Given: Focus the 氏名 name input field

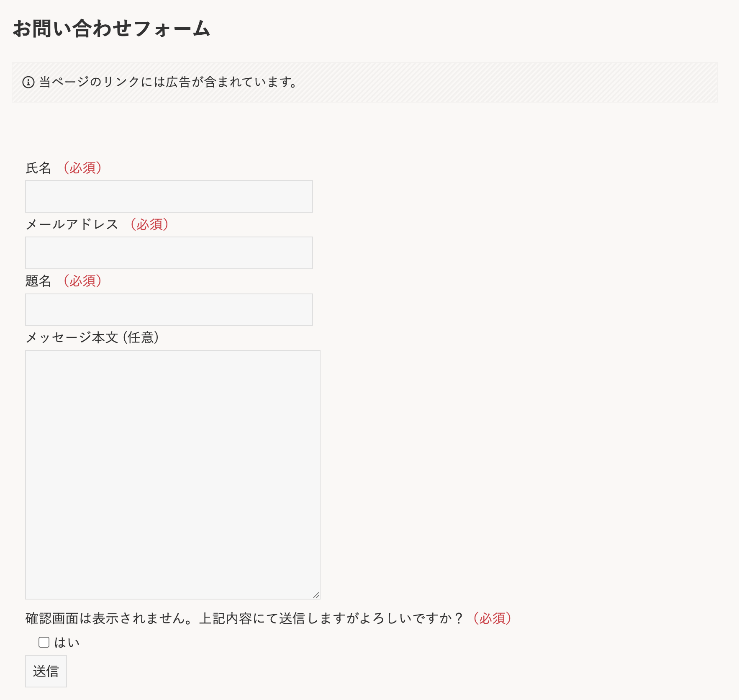Looking at the screenshot, I should [169, 196].
